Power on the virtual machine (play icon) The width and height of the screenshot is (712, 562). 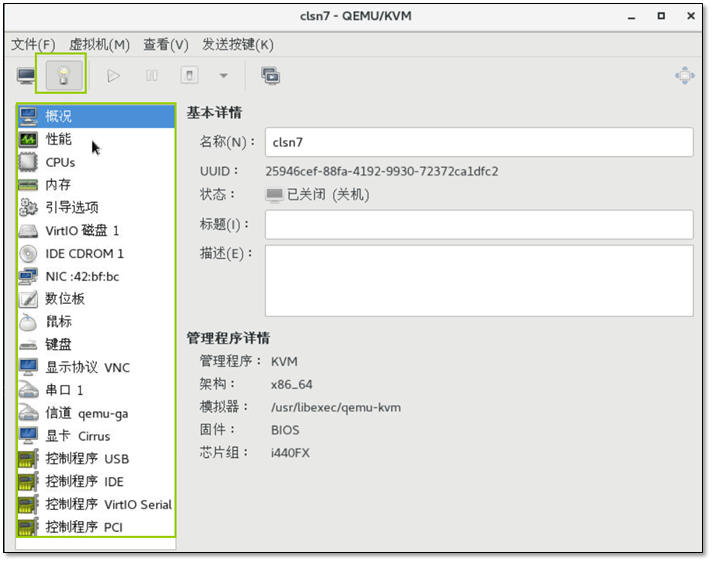(x=113, y=75)
